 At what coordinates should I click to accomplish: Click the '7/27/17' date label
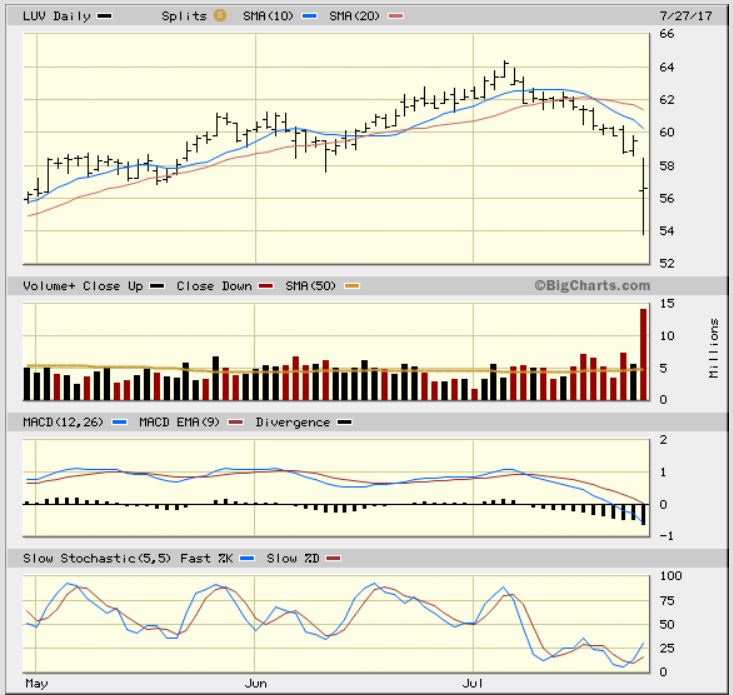coord(686,16)
